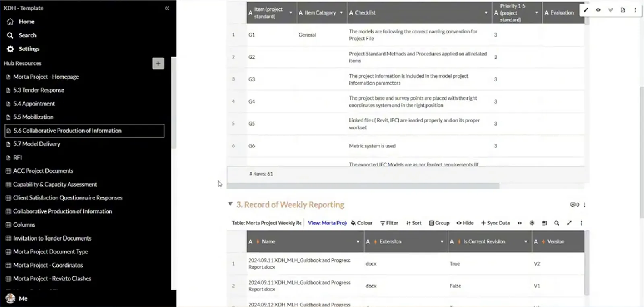The height and width of the screenshot is (307, 644).
Task: Click the document icon in floating toolbar
Action: click(x=623, y=10)
